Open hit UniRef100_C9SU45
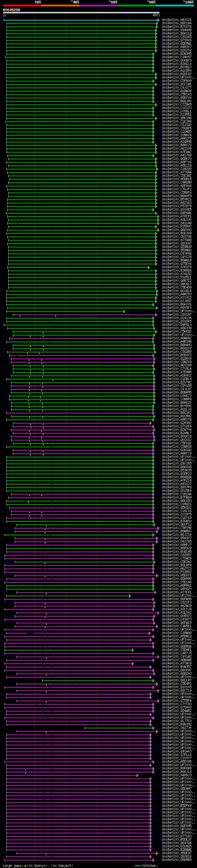Screen dimensions: 197x868 click(x=176, y=37)
